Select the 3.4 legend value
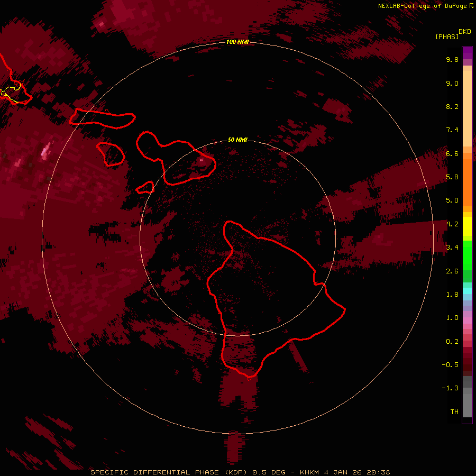This screenshot has height=476, width=476. coord(452,248)
